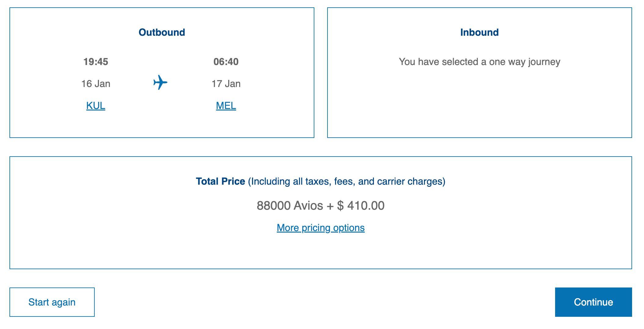644x329 pixels.
Task: Select the 19:45 departure time
Action: (x=95, y=62)
